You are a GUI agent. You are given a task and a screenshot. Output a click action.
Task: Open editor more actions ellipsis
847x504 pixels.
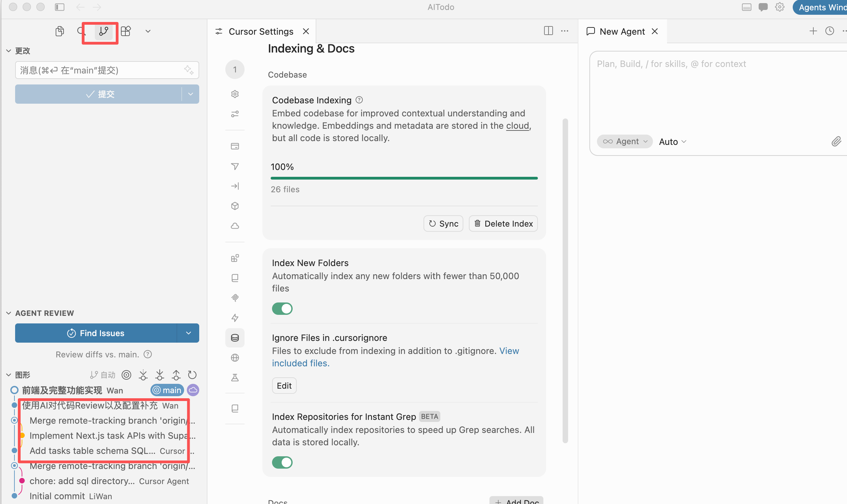tap(565, 31)
